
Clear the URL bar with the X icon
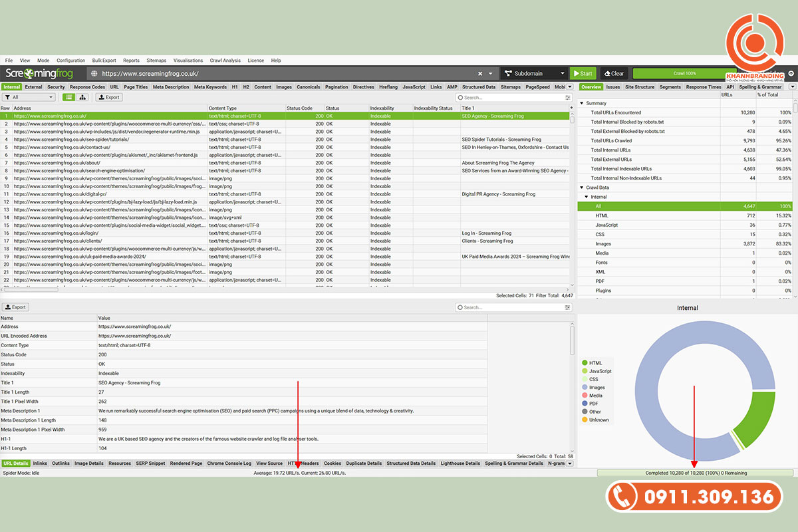pos(480,74)
